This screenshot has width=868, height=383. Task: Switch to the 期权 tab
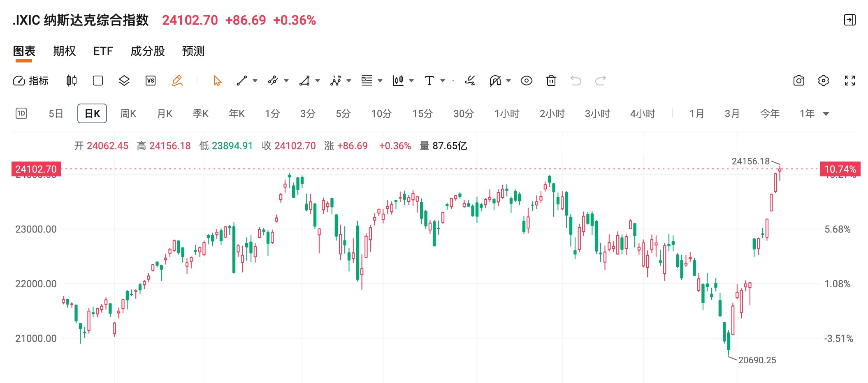[65, 51]
